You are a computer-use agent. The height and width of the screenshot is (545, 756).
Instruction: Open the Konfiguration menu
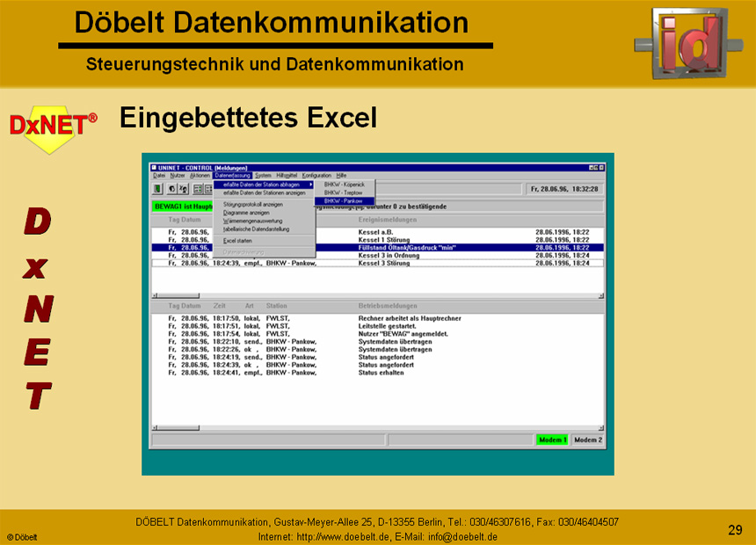point(316,176)
